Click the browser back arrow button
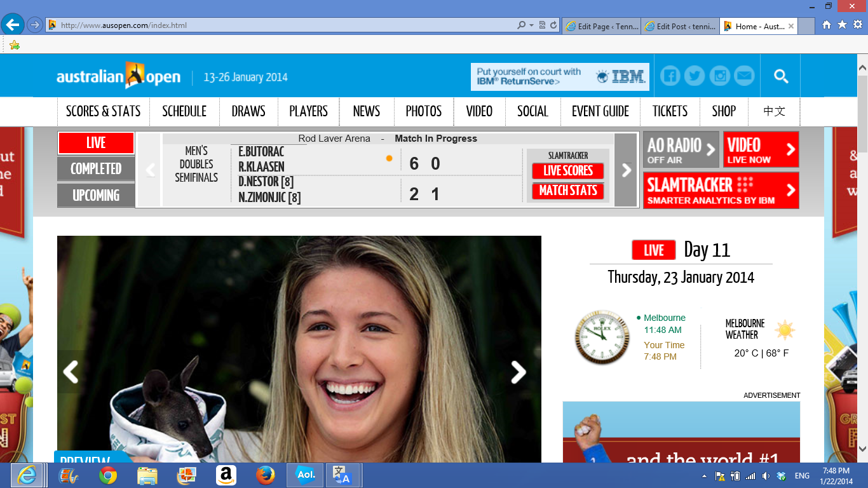 click(13, 25)
